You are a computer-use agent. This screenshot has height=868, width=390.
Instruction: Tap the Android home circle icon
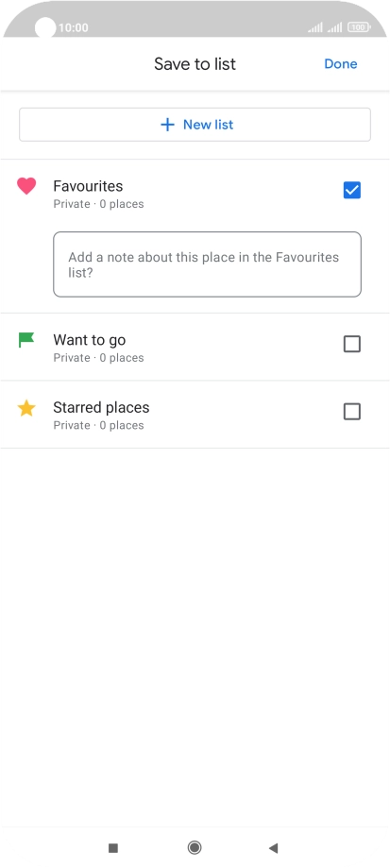click(195, 847)
